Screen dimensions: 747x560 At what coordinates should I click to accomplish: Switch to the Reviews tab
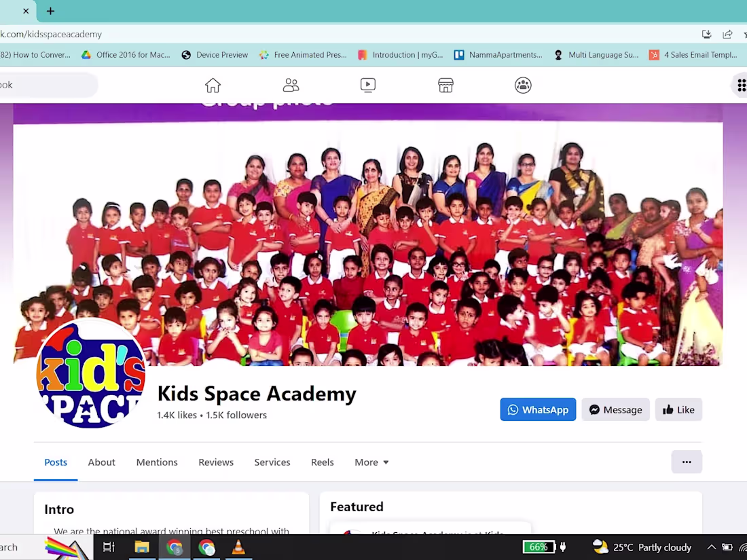point(215,462)
